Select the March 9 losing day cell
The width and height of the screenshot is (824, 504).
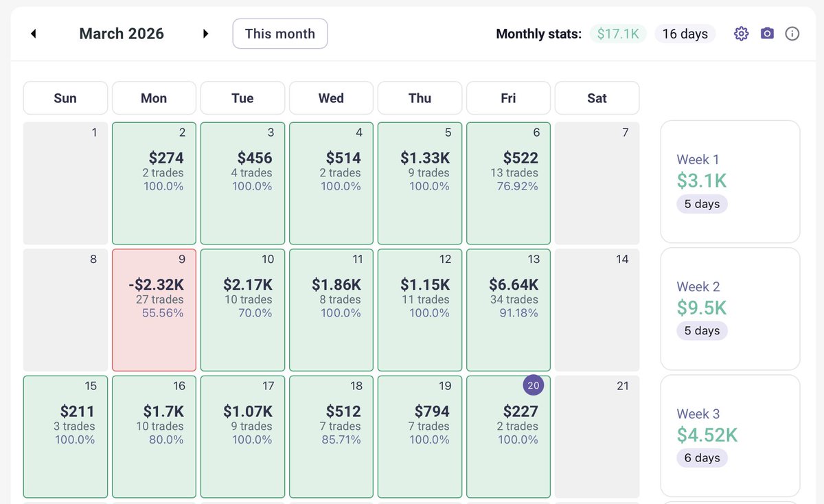(153, 309)
